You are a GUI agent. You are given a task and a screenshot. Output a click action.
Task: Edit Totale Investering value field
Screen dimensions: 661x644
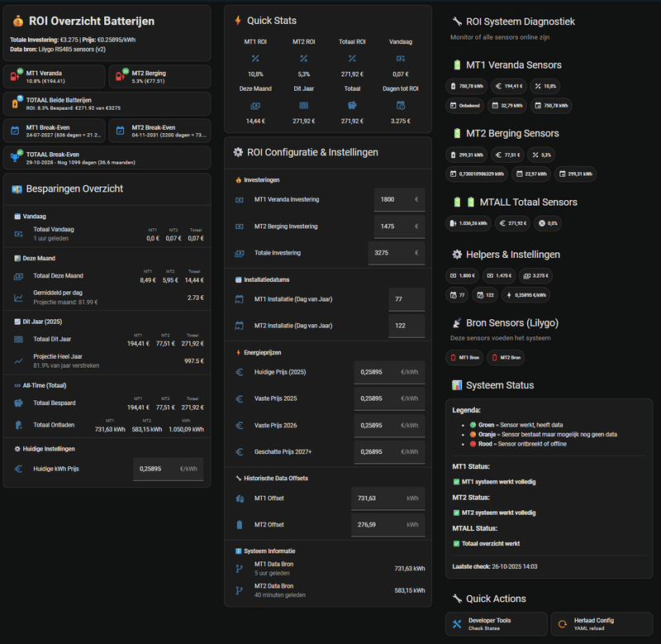pos(397,253)
